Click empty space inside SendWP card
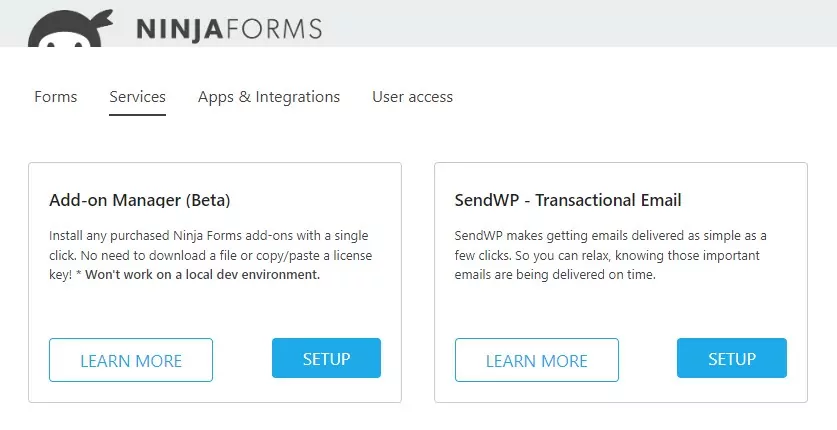The width and height of the screenshot is (837, 430). [620, 312]
